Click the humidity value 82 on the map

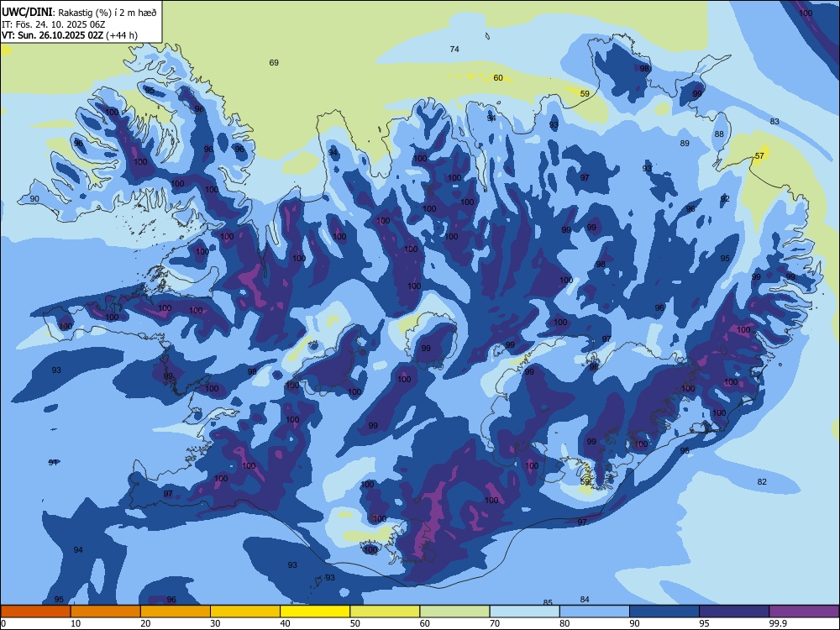(x=762, y=481)
